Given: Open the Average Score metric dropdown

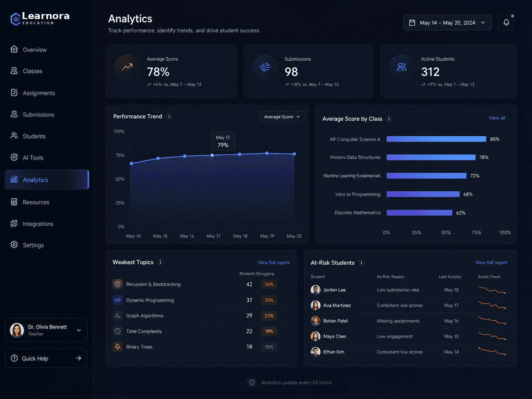Looking at the screenshot, I should (x=282, y=117).
